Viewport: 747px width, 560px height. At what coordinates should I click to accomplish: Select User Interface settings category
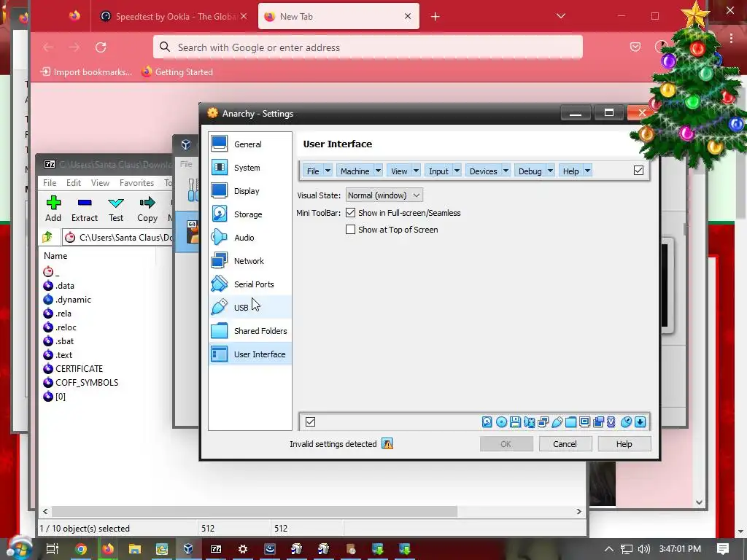250,354
